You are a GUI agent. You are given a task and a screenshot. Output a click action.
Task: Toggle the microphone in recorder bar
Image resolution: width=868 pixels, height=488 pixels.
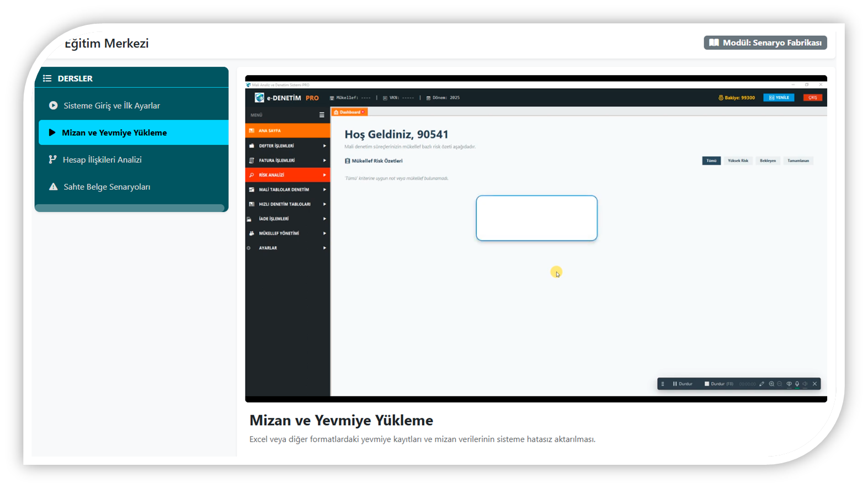pos(797,384)
